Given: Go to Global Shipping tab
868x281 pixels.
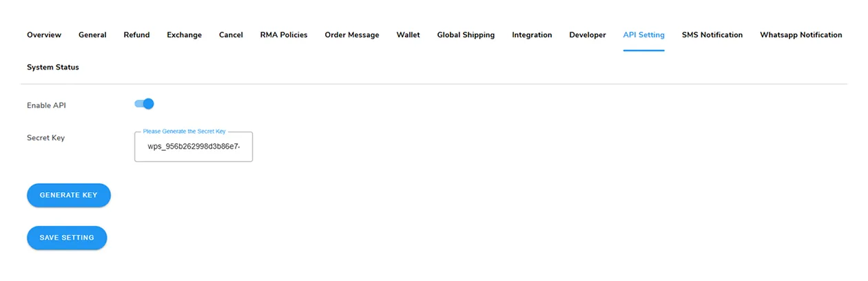Looking at the screenshot, I should tap(466, 35).
